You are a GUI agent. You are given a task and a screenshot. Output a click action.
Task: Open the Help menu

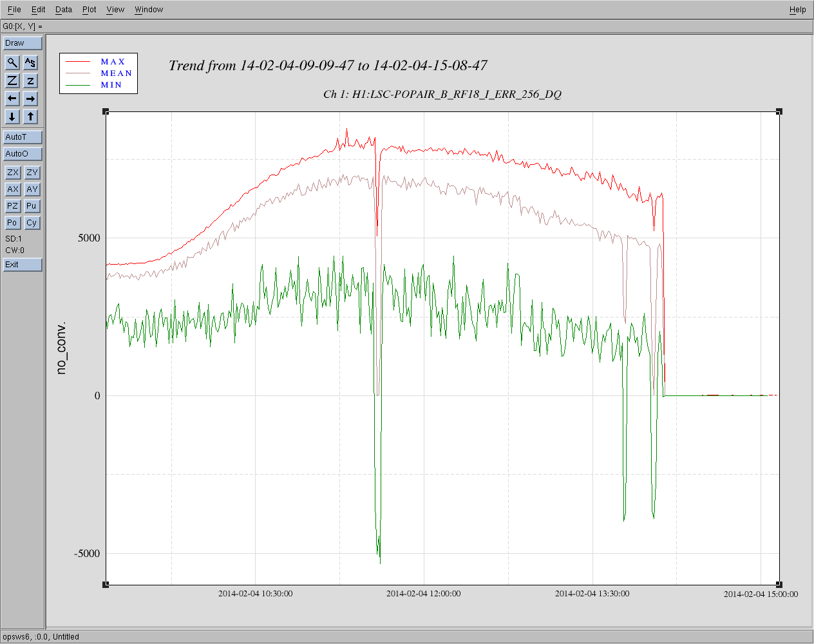[x=797, y=10]
